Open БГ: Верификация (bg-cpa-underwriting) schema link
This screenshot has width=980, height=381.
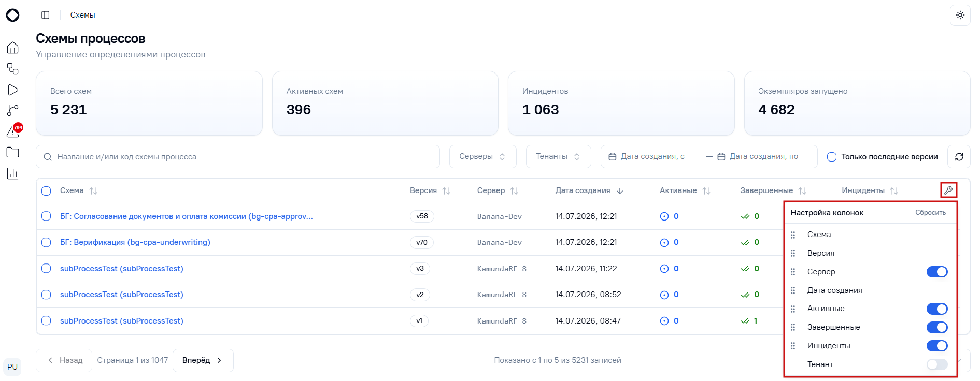click(135, 242)
